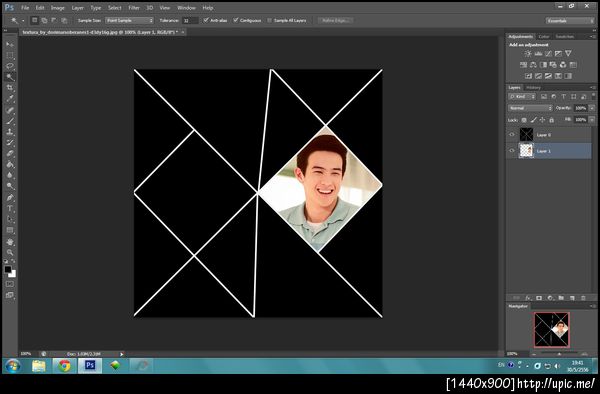This screenshot has height=394, width=600.
Task: Toggle lock transparent pixels
Action: [x=524, y=120]
